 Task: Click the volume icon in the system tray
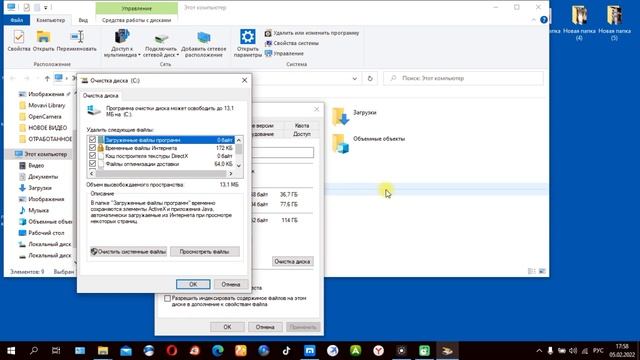[573, 351]
